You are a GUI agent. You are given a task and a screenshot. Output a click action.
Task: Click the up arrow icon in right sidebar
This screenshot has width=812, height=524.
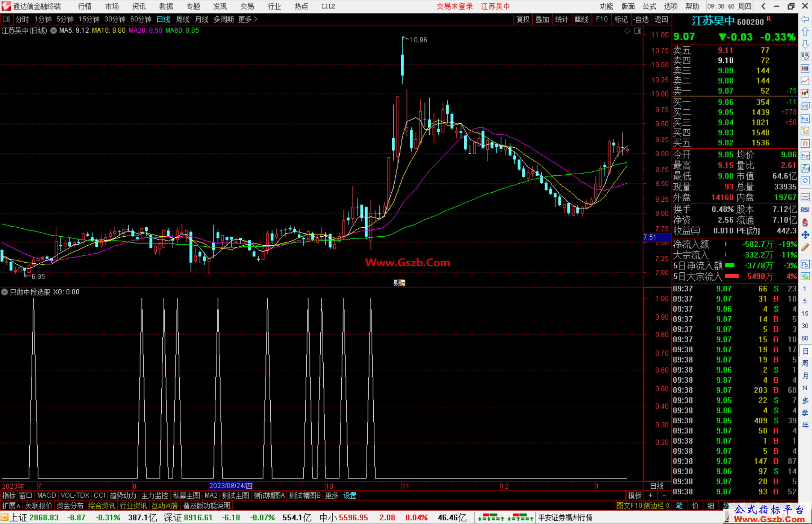[x=805, y=31]
